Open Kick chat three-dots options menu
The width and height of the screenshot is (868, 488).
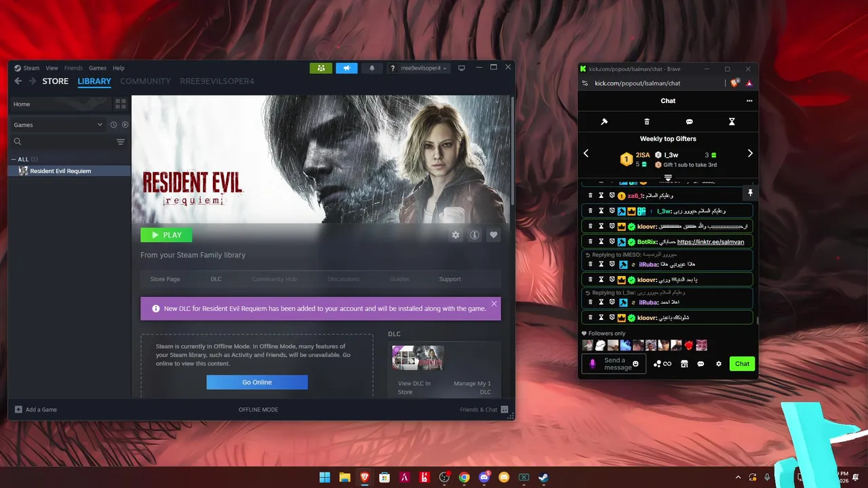click(749, 100)
